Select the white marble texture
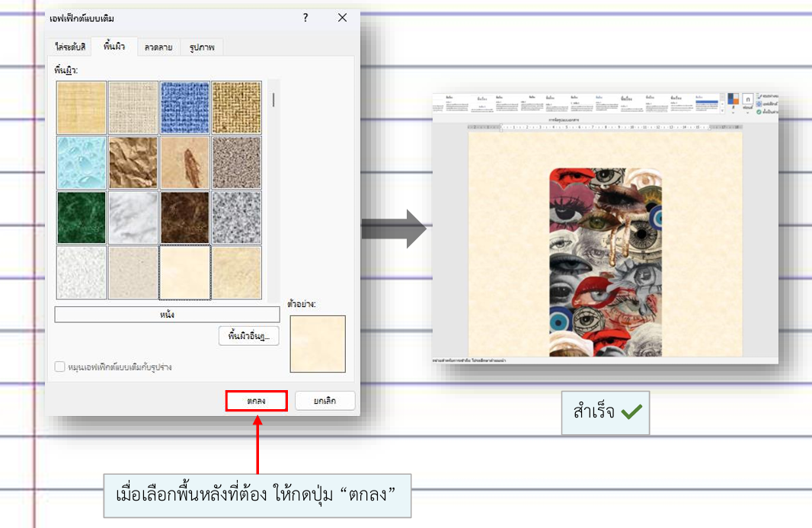 (133, 217)
